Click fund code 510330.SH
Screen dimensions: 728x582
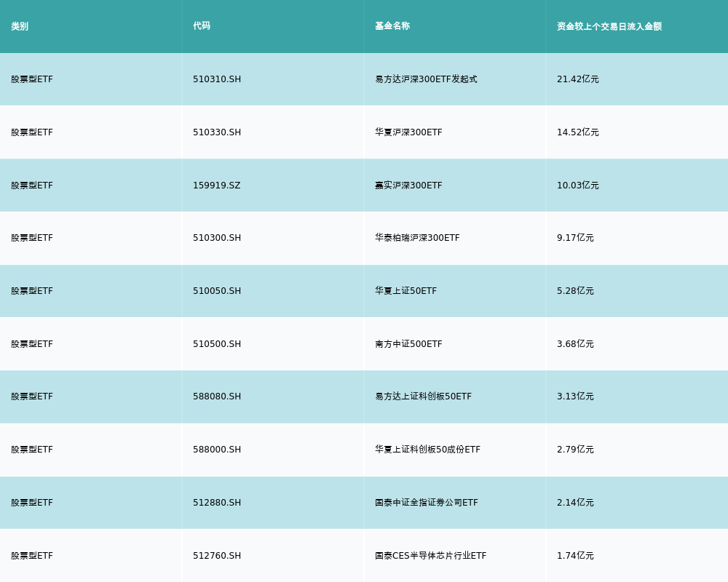217,132
